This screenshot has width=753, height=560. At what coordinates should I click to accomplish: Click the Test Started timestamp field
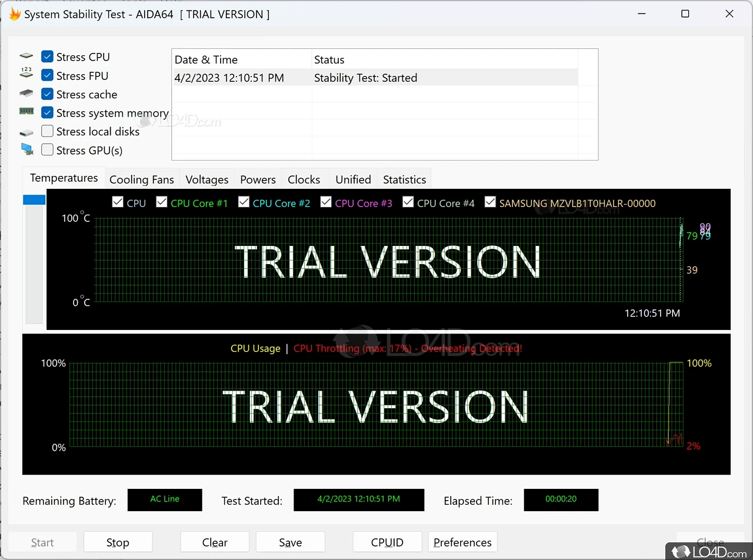(x=359, y=499)
